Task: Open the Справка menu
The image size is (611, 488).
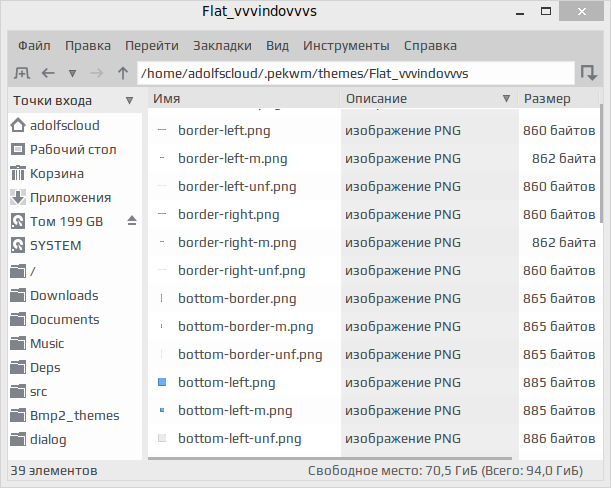Action: pyautogui.click(x=430, y=46)
